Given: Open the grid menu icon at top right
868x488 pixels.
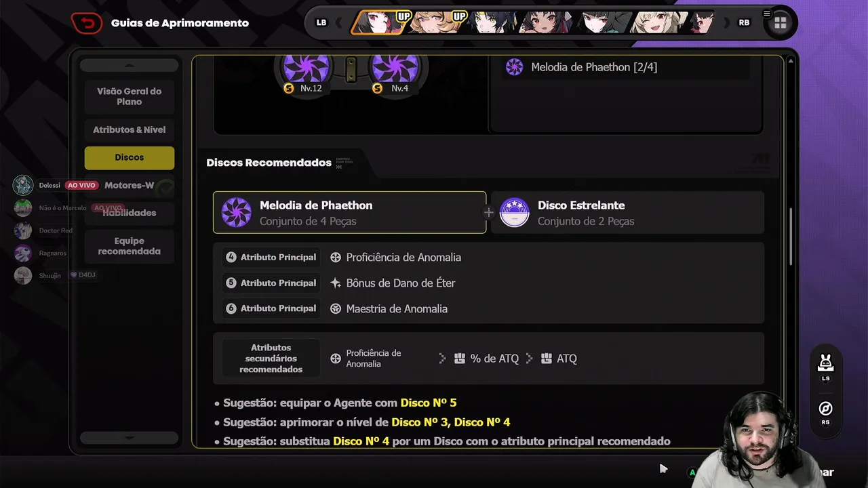Looking at the screenshot, I should pos(780,23).
